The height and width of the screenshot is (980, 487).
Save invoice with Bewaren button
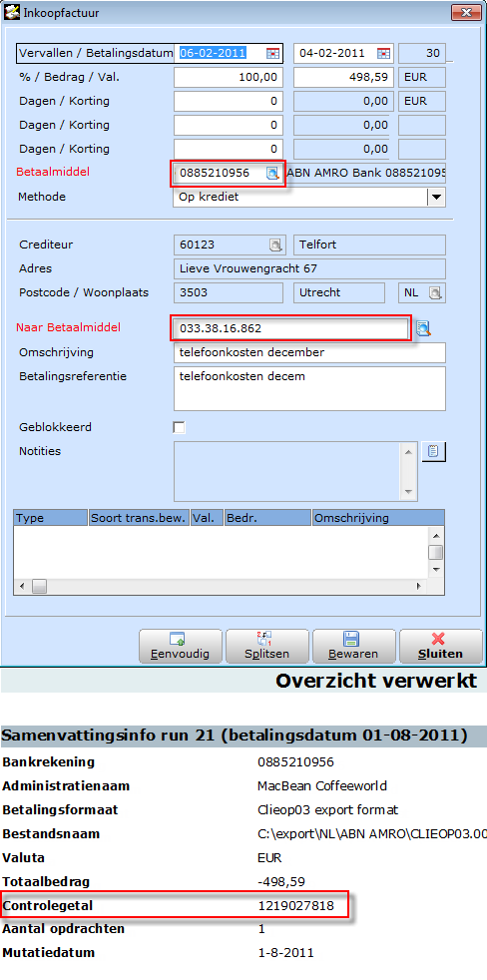pyautogui.click(x=354, y=647)
